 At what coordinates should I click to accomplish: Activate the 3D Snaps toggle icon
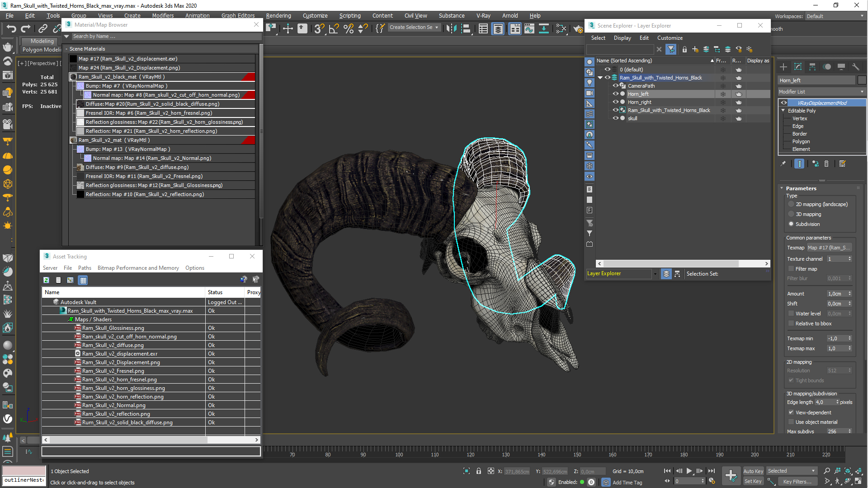tap(320, 29)
